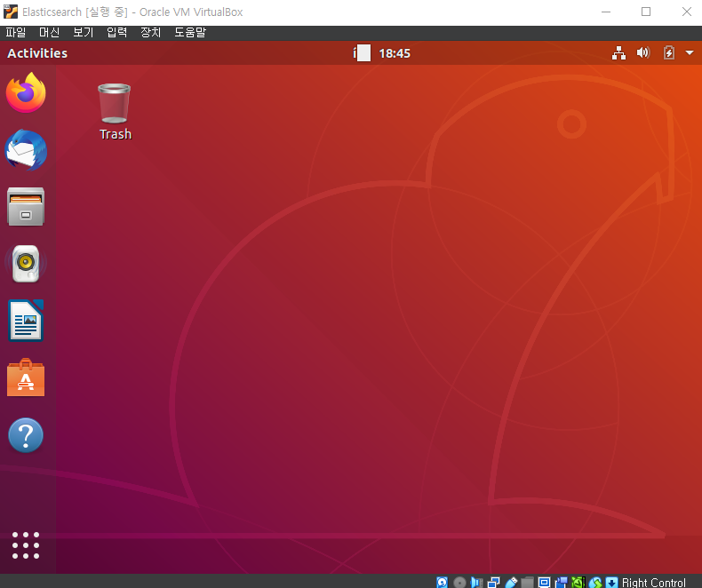Click the USB device status icon in status bar
702x588 pixels.
click(511, 582)
